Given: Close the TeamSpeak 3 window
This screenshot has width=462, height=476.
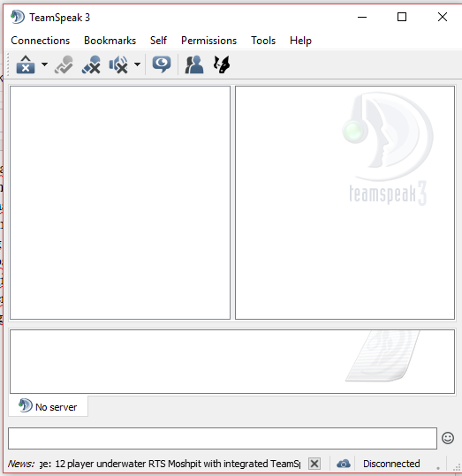Looking at the screenshot, I should click(x=443, y=17).
